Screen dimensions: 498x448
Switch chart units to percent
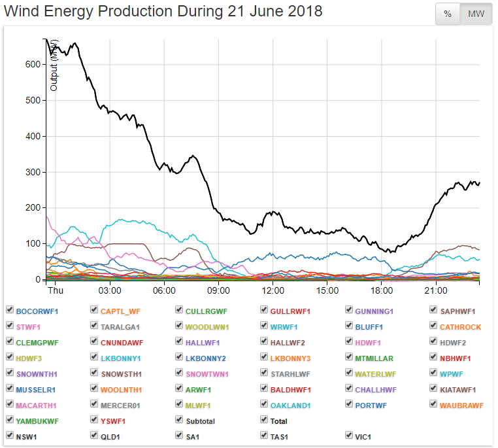click(x=448, y=14)
